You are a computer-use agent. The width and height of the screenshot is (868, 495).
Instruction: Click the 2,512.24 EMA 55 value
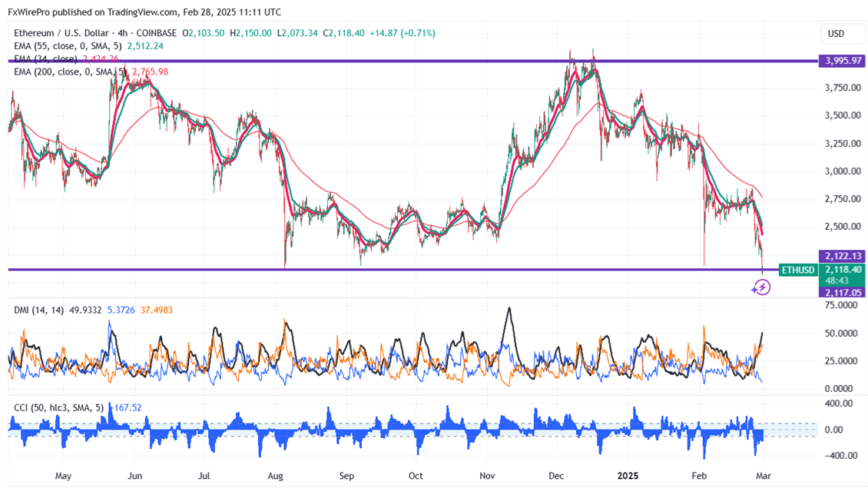(x=145, y=46)
